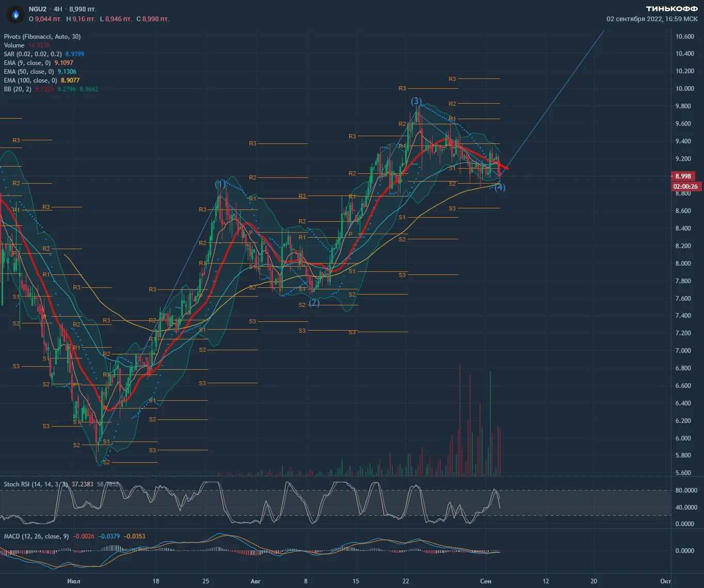
Task: Click the 02:00:26 candle countdown tag
Action: (x=686, y=187)
